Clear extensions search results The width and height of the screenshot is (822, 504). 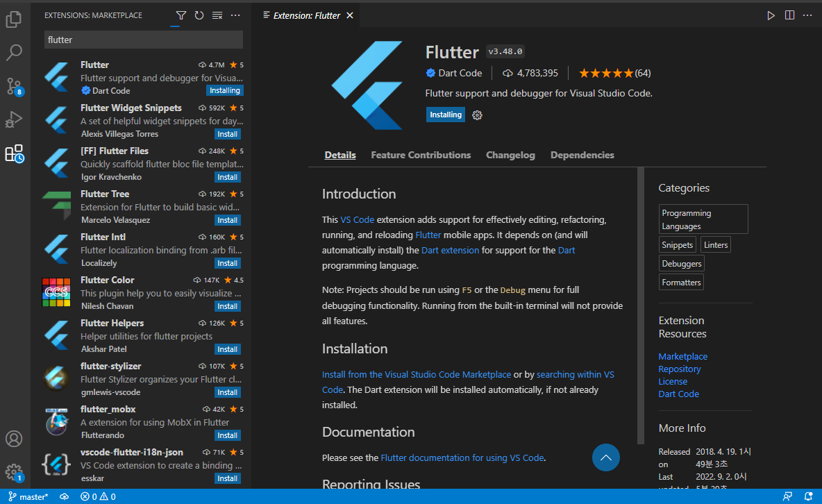point(217,15)
